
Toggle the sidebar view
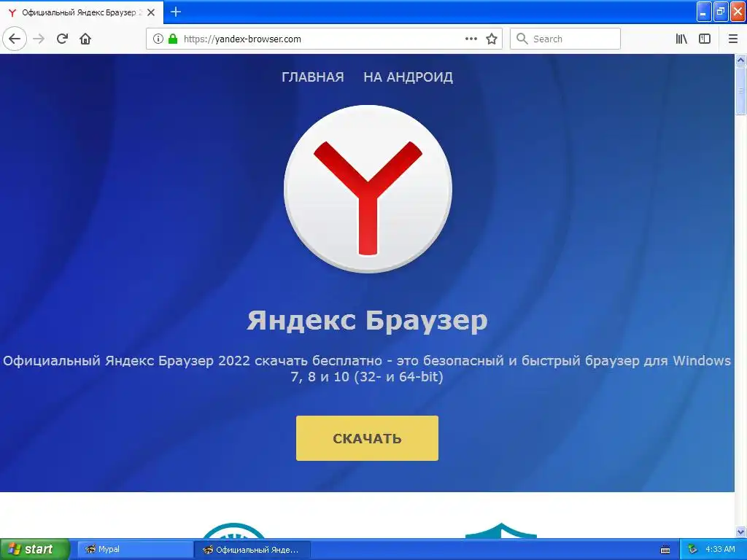click(x=705, y=39)
